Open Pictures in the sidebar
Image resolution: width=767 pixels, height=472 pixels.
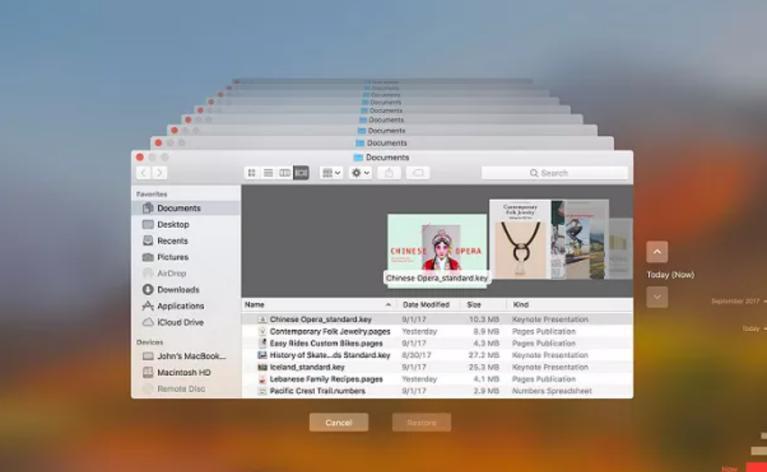[186, 257]
